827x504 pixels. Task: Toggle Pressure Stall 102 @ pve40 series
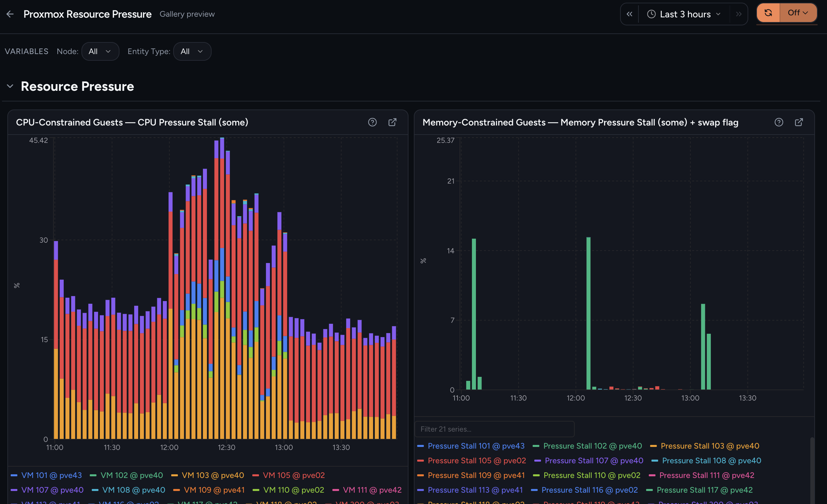[x=587, y=446]
